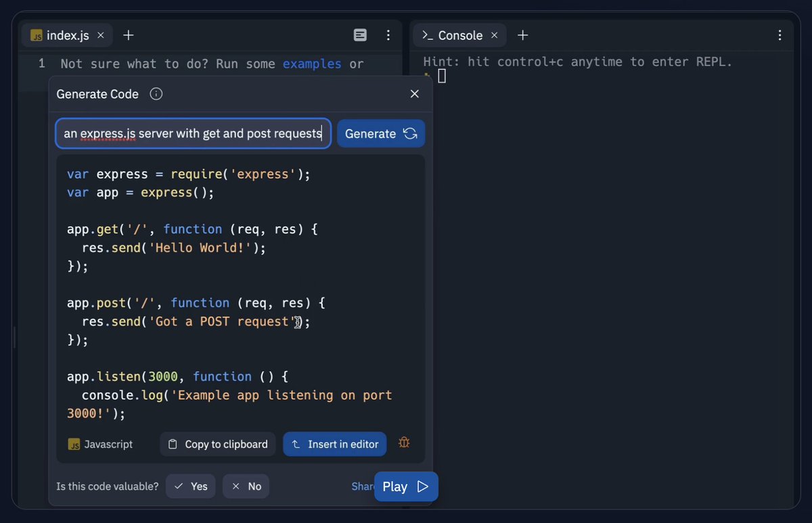Viewport: 812px width, 523px height.
Task: Answer No to code valuable question
Action: click(246, 486)
